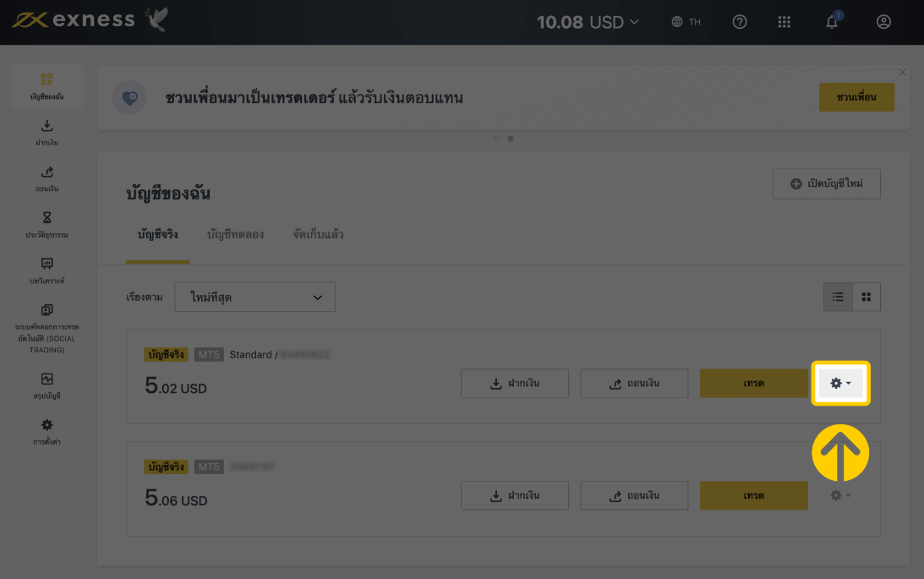Go to ฝากเงิน in the sidebar
The image size is (924, 579).
(46, 133)
